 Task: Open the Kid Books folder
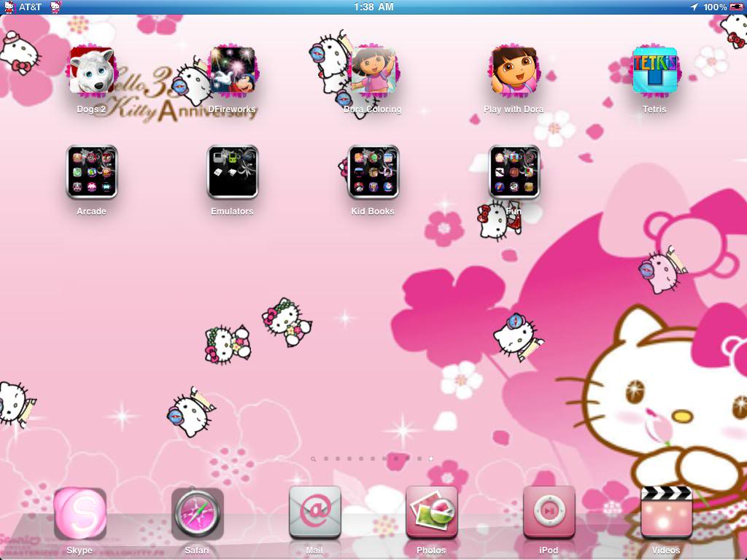click(x=373, y=172)
